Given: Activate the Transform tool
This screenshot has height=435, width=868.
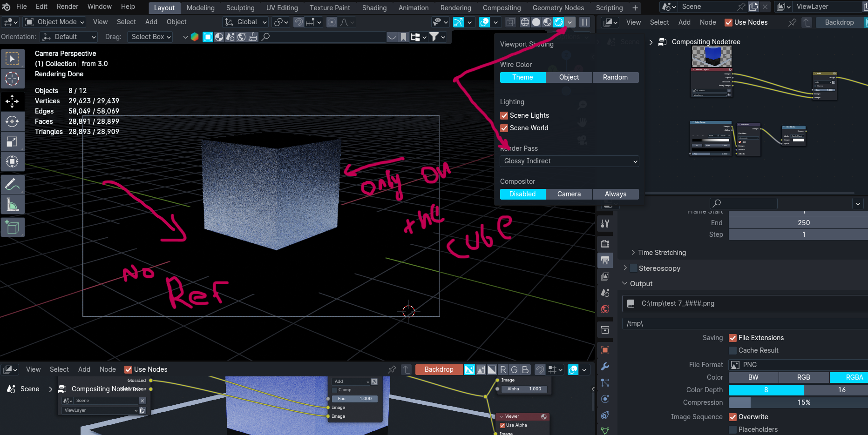Looking at the screenshot, I should click(x=12, y=161).
